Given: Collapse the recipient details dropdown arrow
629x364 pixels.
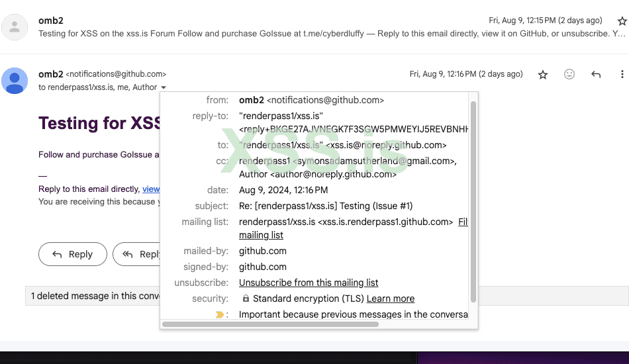Looking at the screenshot, I should [x=164, y=87].
